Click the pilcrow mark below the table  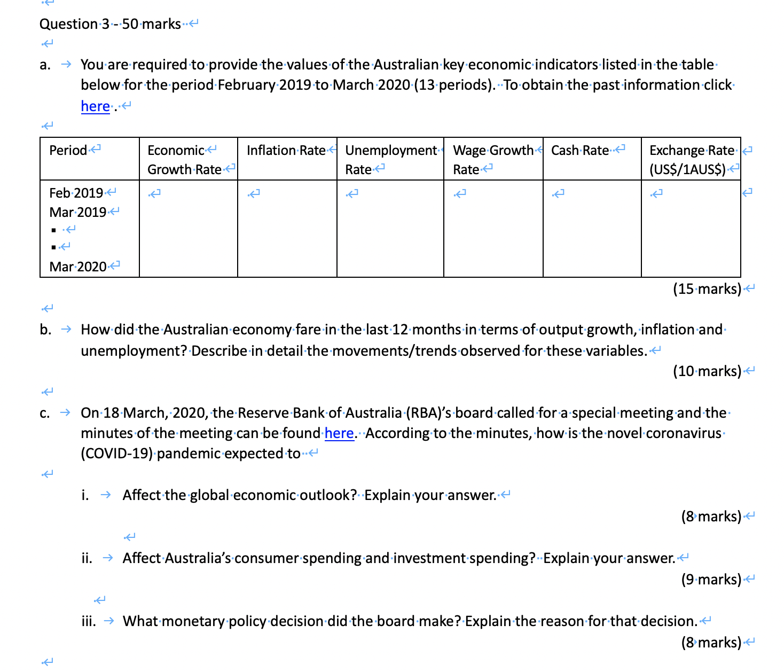click(x=47, y=308)
